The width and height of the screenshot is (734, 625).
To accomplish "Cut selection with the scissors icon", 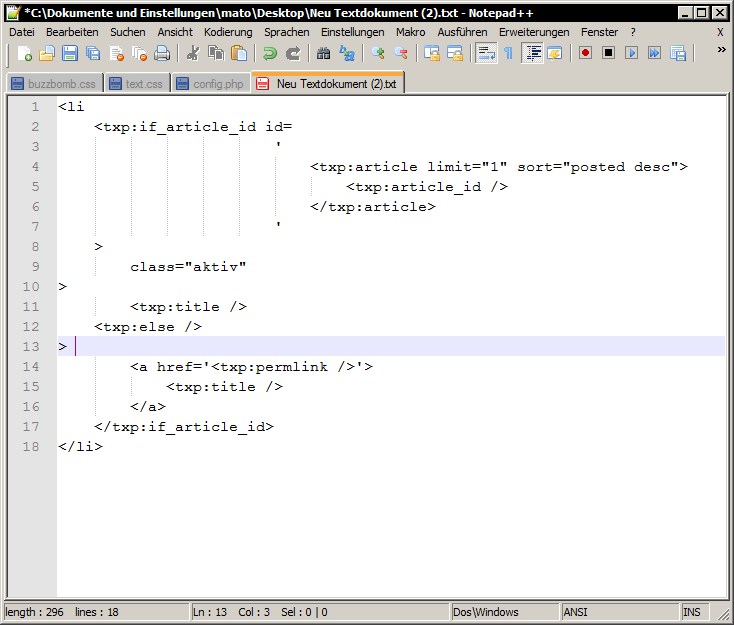I will [192, 53].
